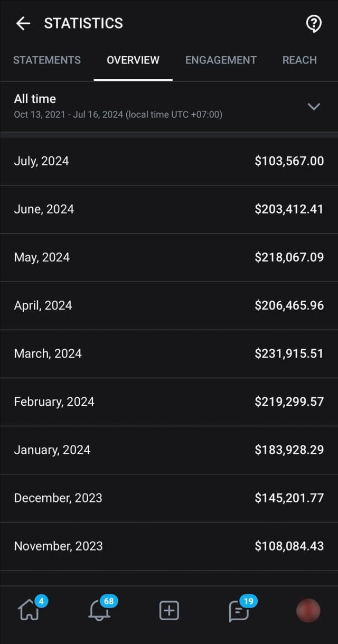Tap the April, 2024 row
Image resolution: width=338 pixels, height=644 pixels.
pos(169,305)
